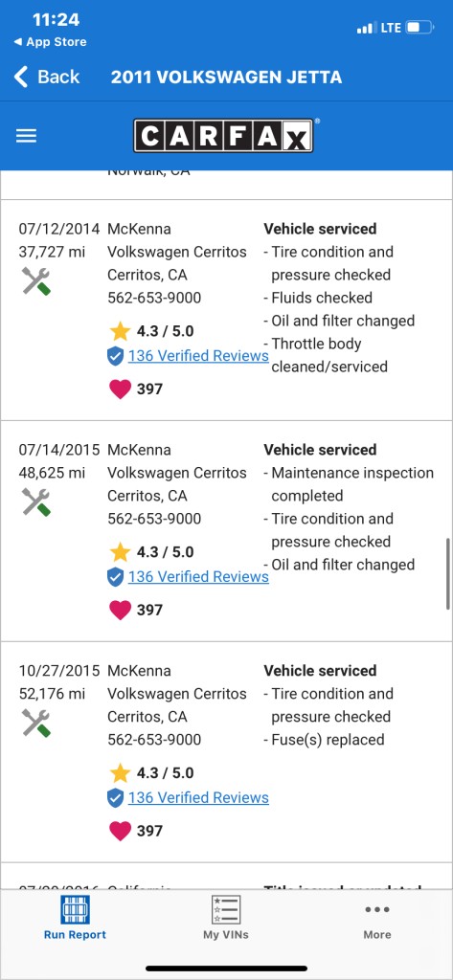Open the hamburger menu icon
The height and width of the screenshot is (980, 453).
click(x=26, y=136)
